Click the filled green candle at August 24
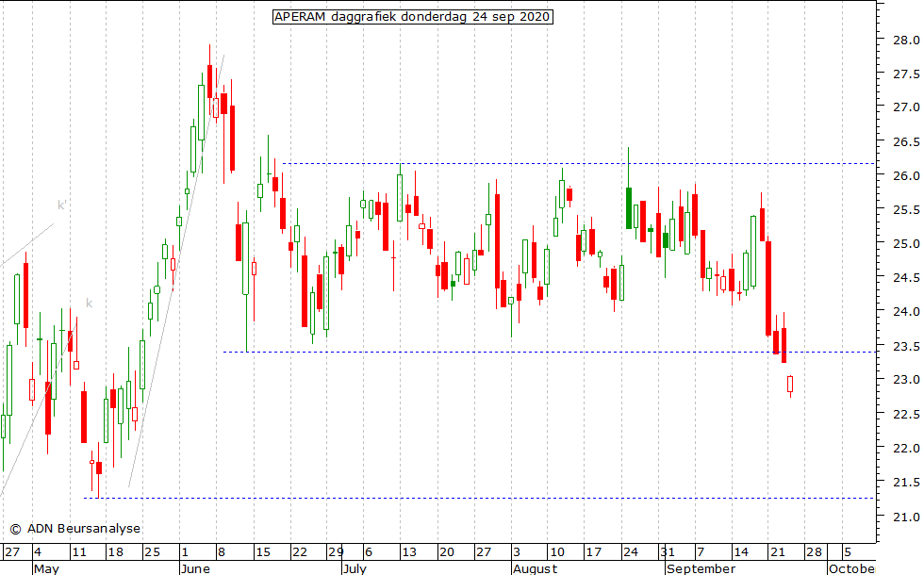This screenshot has width=924, height=575. [629, 208]
